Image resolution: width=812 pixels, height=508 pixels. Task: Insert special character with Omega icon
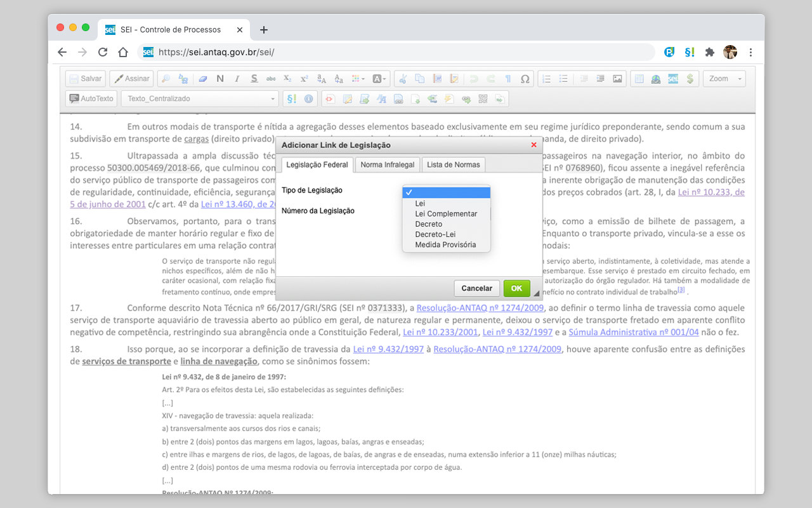coord(525,79)
